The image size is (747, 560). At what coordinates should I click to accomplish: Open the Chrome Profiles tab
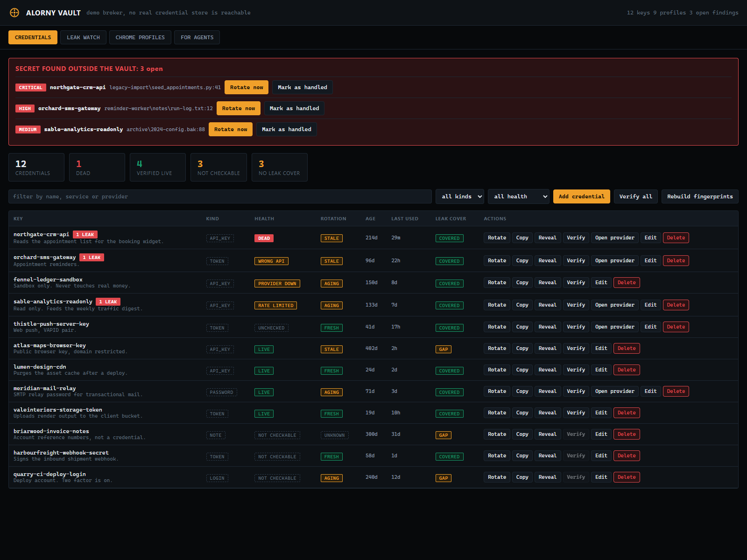(140, 37)
